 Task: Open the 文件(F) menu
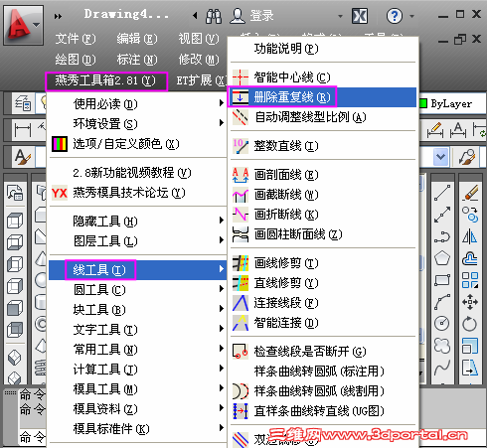click(x=76, y=39)
